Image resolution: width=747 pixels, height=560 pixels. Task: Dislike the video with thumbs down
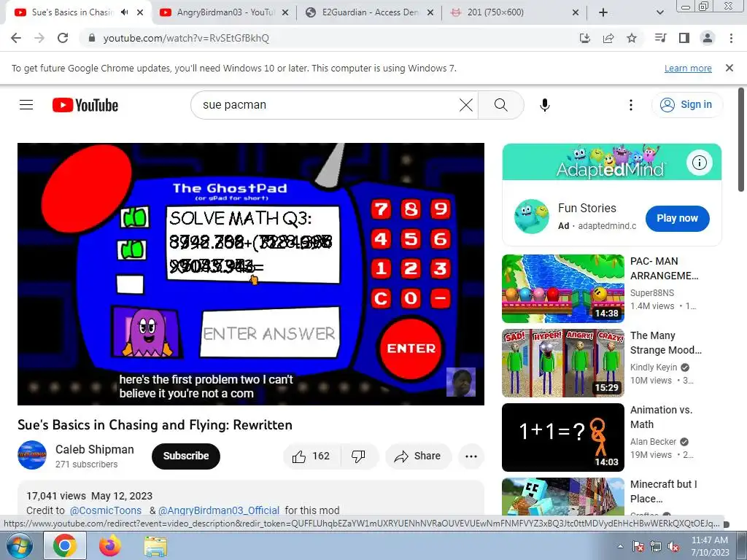tap(359, 456)
